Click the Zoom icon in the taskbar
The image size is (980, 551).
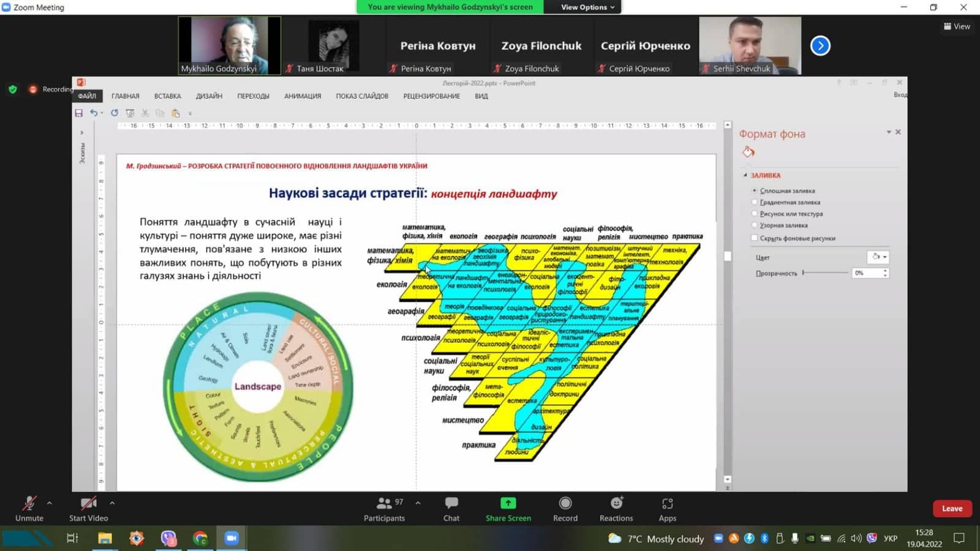[x=232, y=538]
